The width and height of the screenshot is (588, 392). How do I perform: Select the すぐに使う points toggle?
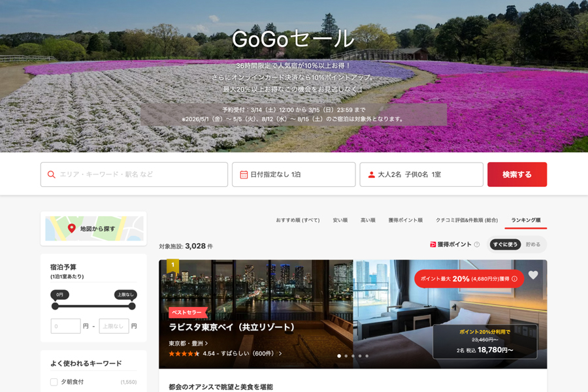coord(505,244)
